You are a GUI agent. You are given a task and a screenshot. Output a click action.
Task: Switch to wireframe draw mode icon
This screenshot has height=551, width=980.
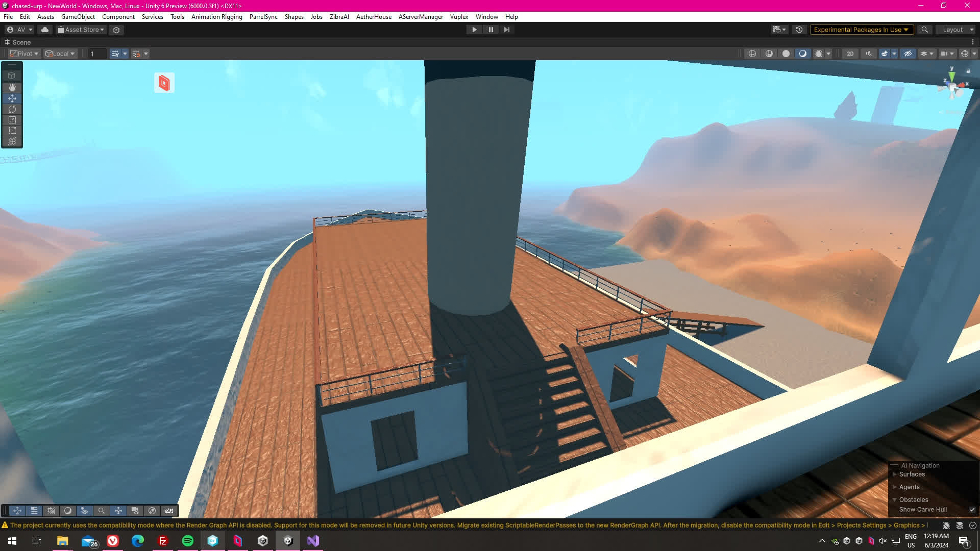(752, 54)
